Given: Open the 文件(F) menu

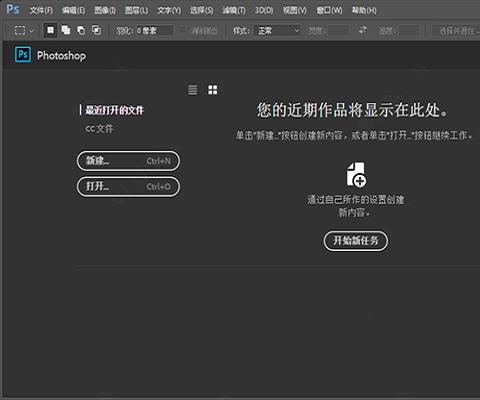Looking at the screenshot, I should pyautogui.click(x=41, y=11).
